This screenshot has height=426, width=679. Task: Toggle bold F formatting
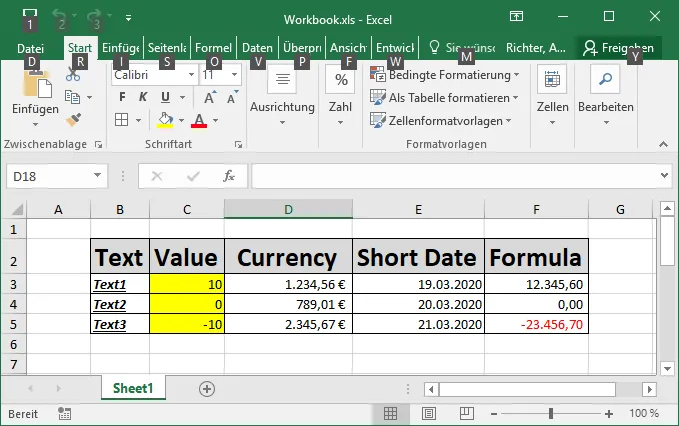click(x=122, y=97)
